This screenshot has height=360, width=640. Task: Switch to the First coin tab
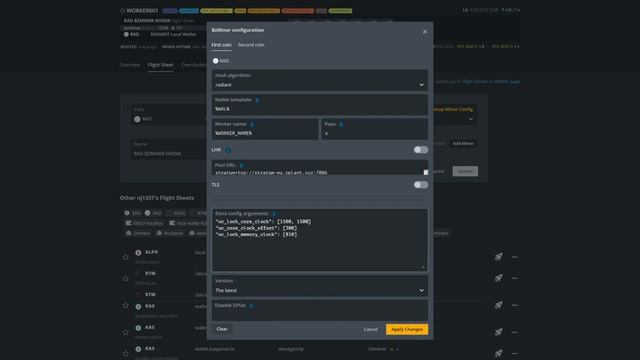(x=221, y=45)
